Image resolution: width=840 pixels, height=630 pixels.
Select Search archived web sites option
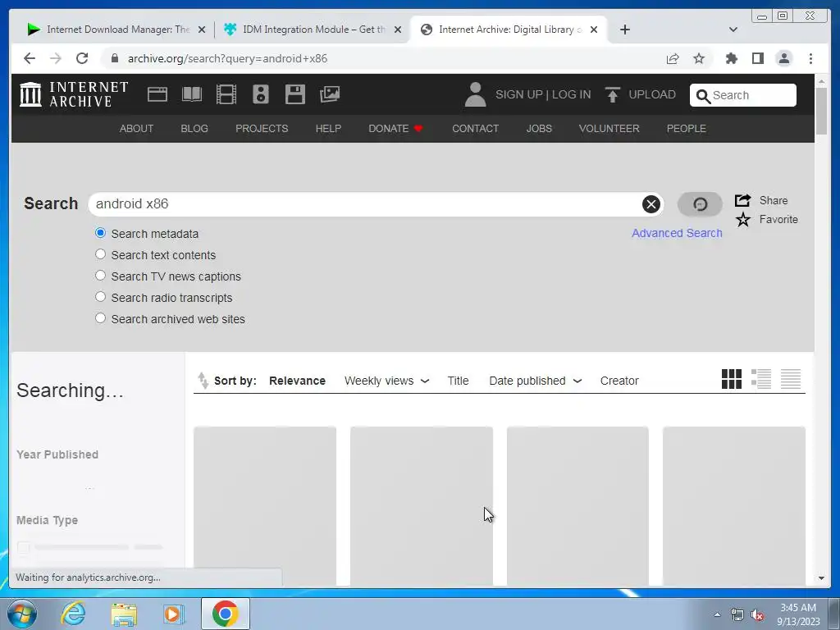click(100, 318)
